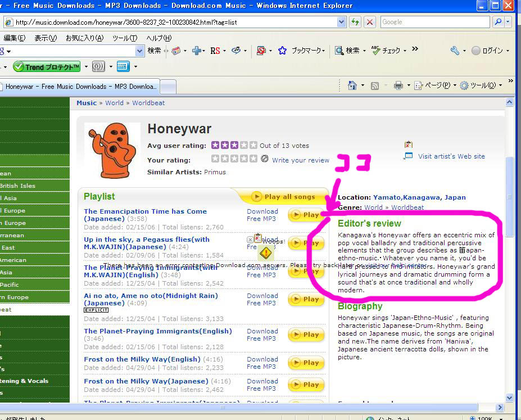521x420 pixels.
Task: Click the error warning icon
Action: click(x=266, y=253)
